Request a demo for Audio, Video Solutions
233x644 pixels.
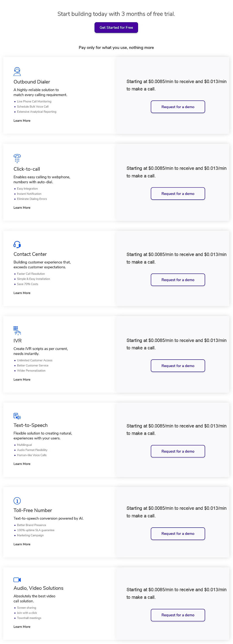coord(178,615)
